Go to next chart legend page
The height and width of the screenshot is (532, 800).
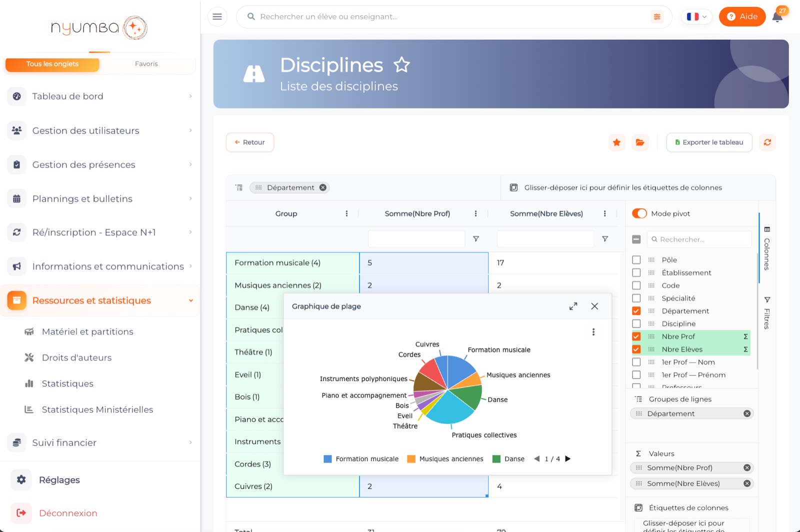coord(567,458)
